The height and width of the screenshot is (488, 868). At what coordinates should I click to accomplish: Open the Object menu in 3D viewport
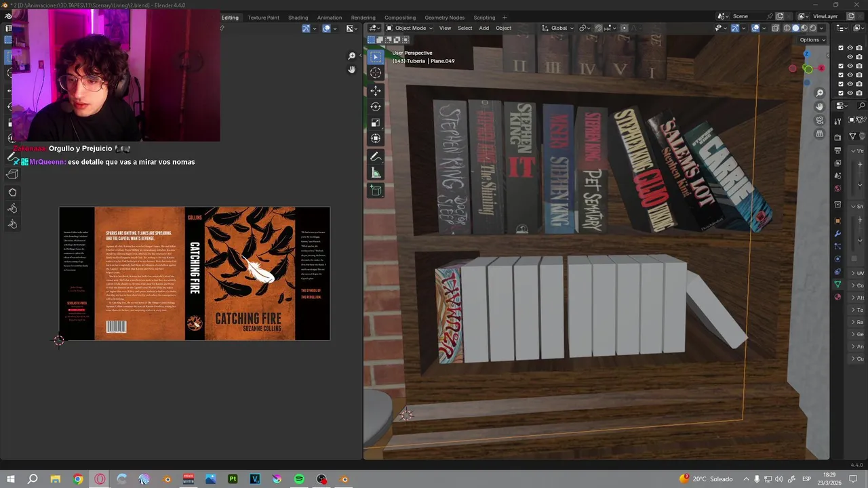[503, 28]
